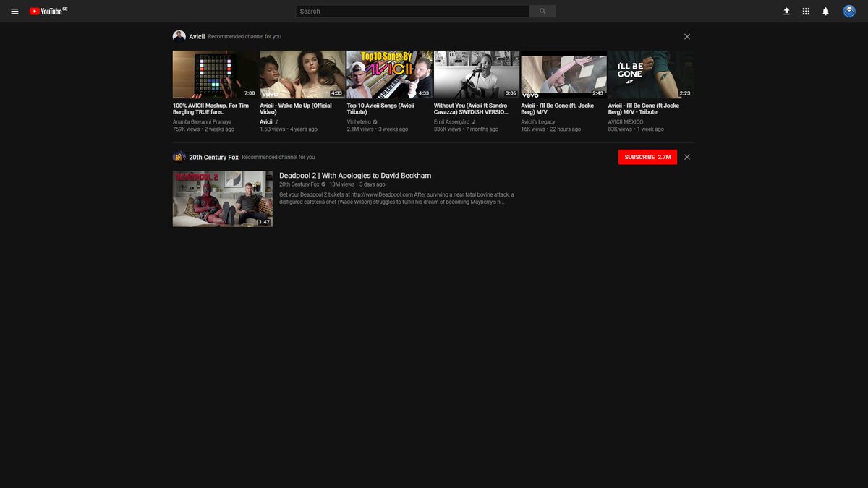
Task: Play the 2:23 I'll Be Gone tribute thumbnail
Action: [650, 74]
